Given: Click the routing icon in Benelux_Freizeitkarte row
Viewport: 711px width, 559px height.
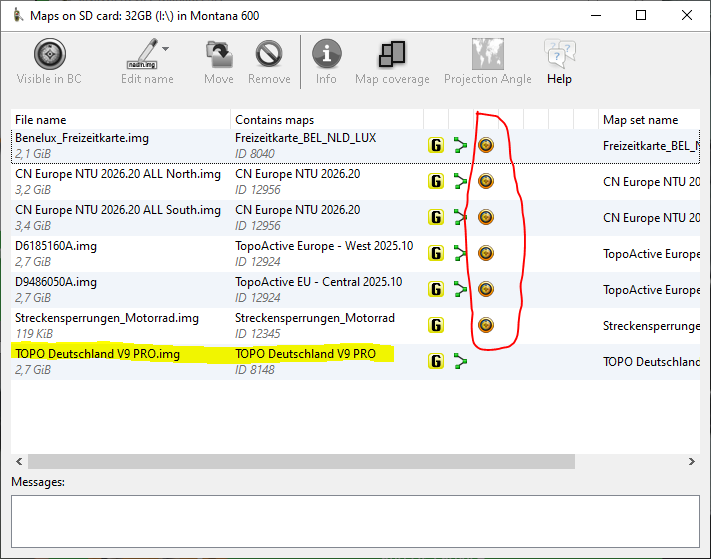Looking at the screenshot, I should 460,145.
